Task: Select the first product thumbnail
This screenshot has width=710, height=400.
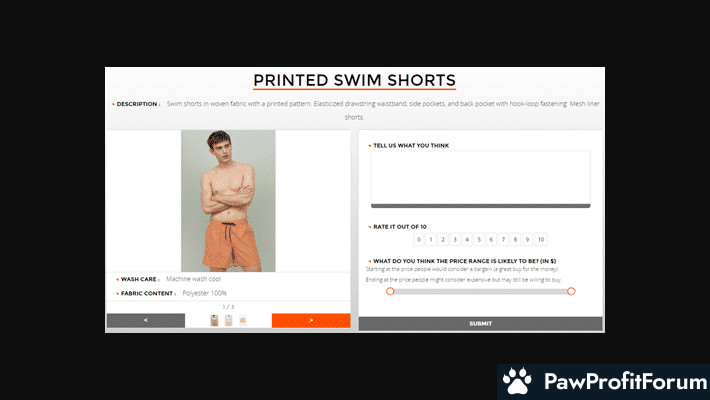Action: pyautogui.click(x=214, y=320)
